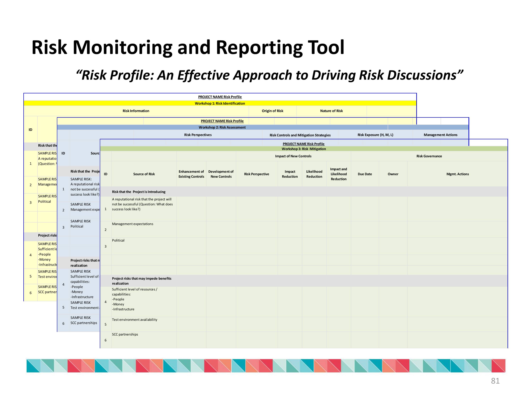532x399 pixels.
Task: Click the 'Workshop 2: Risk Assessment' blue header
Action: coord(222,128)
